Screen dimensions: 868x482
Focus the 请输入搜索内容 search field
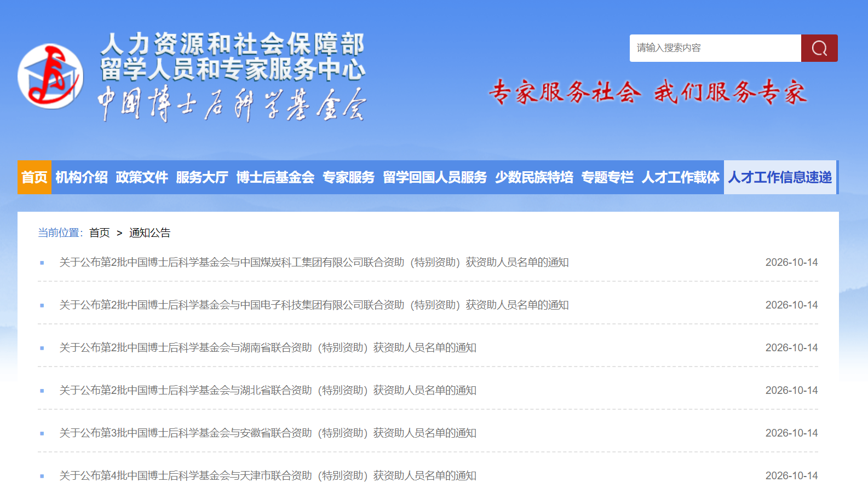715,48
